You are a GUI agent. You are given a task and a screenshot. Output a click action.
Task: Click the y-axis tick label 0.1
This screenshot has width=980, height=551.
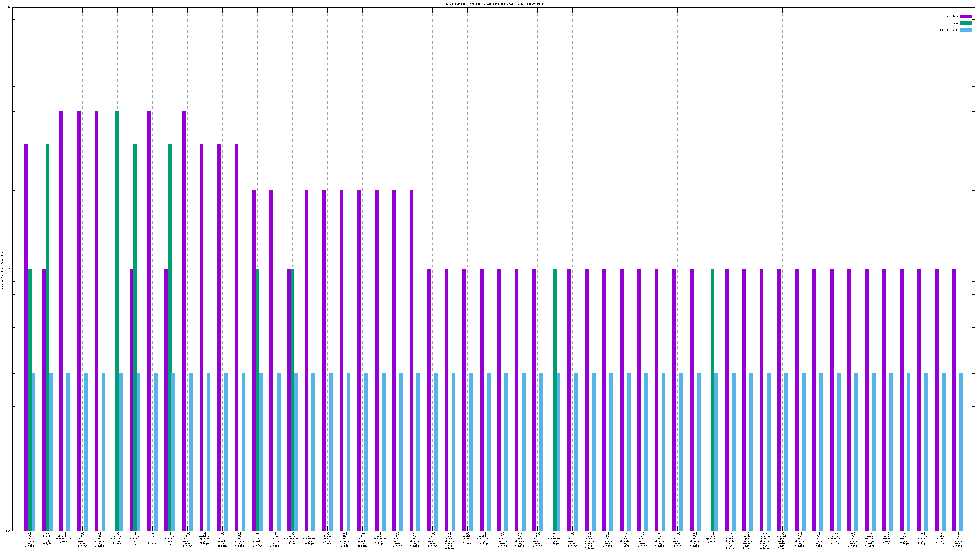click(8, 531)
